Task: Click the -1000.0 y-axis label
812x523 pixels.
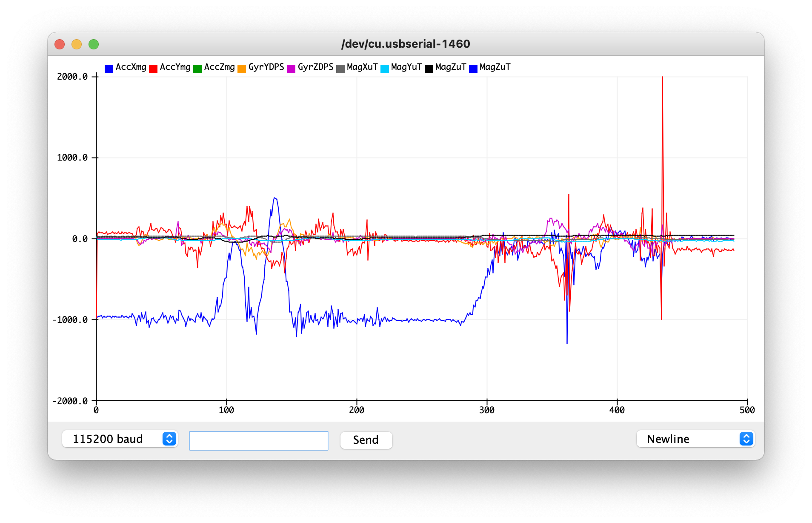Action: (x=70, y=320)
